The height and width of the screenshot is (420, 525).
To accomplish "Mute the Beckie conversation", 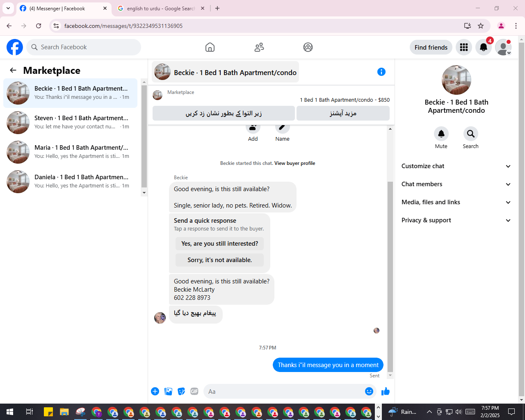I will pos(441,134).
